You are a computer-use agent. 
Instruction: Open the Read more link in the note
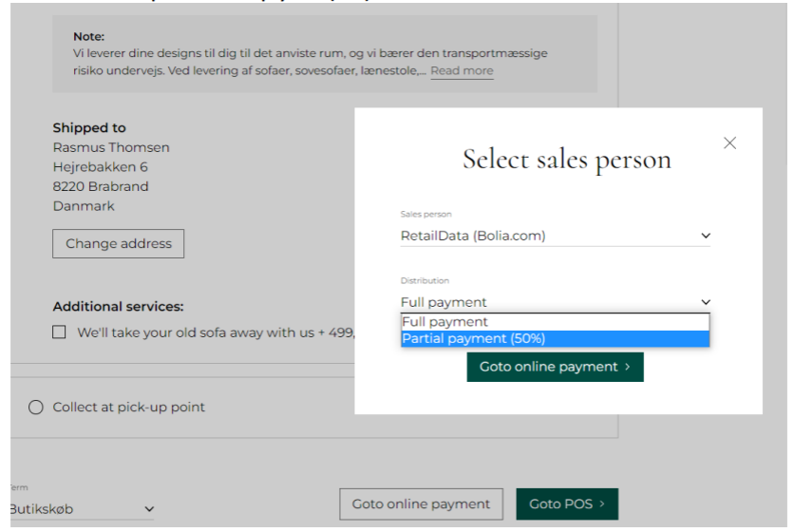pos(462,70)
